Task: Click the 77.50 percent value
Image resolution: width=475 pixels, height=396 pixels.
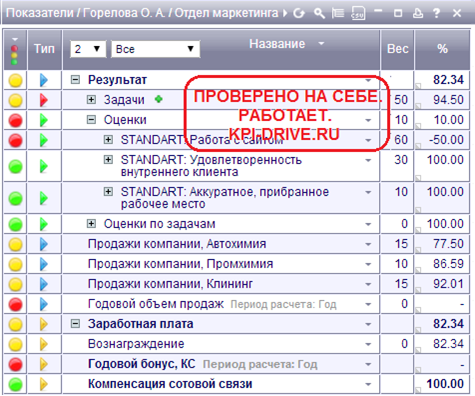Action: [448, 244]
